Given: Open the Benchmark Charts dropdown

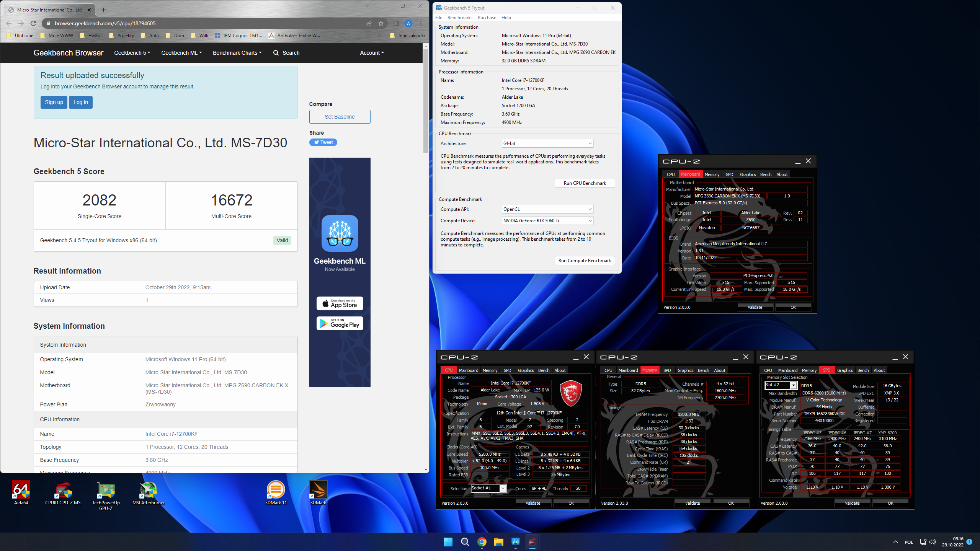Looking at the screenshot, I should 237,53.
